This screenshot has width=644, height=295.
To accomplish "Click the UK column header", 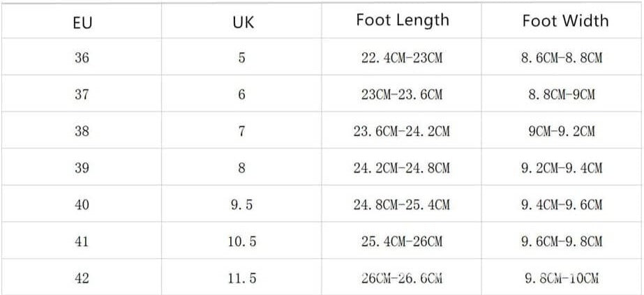I will [242, 22].
